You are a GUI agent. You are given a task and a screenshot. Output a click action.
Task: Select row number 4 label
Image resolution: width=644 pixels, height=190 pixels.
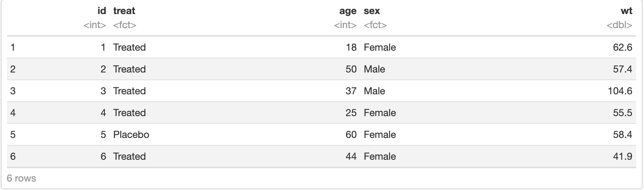click(x=13, y=113)
